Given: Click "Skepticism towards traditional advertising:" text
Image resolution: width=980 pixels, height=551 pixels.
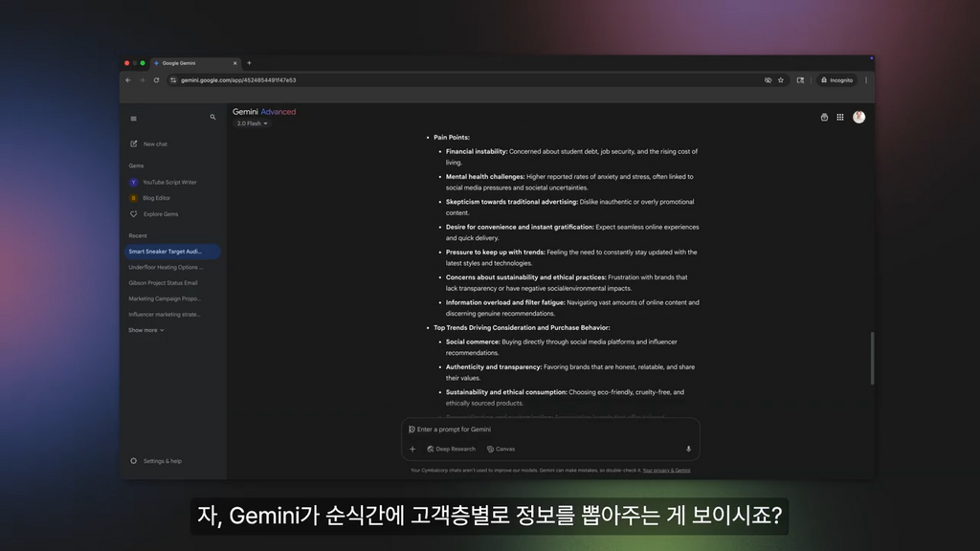Looking at the screenshot, I should click(512, 202).
